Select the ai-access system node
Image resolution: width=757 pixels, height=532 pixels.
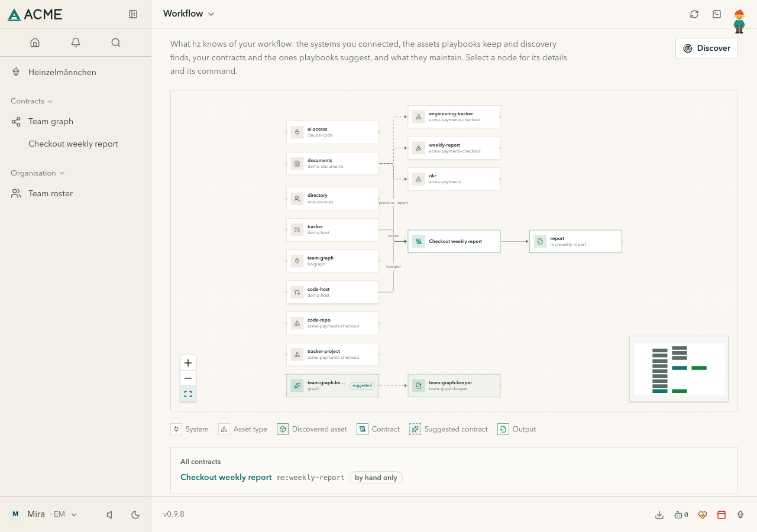[332, 132]
